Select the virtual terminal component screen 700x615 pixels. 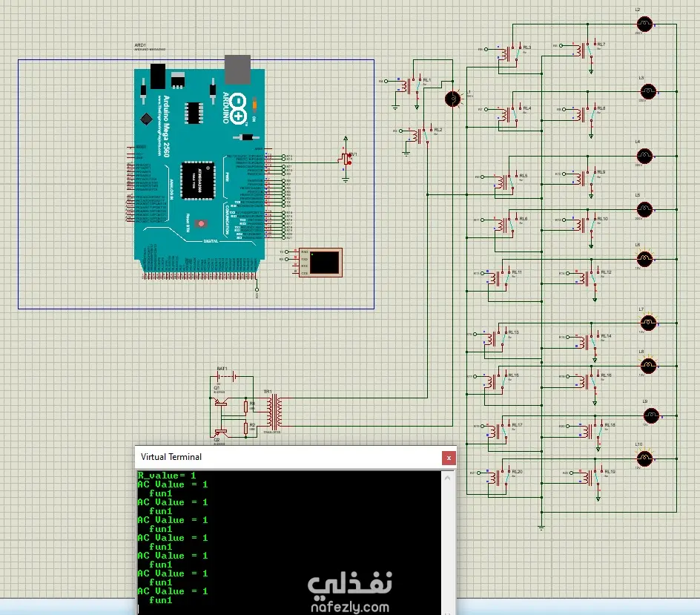pos(324,262)
